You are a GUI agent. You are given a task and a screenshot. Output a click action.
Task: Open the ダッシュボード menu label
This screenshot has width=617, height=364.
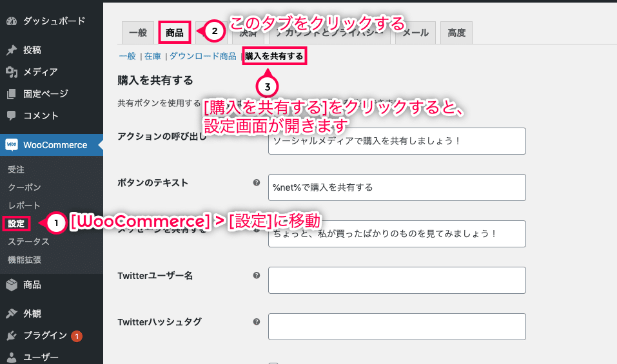pyautogui.click(x=54, y=21)
